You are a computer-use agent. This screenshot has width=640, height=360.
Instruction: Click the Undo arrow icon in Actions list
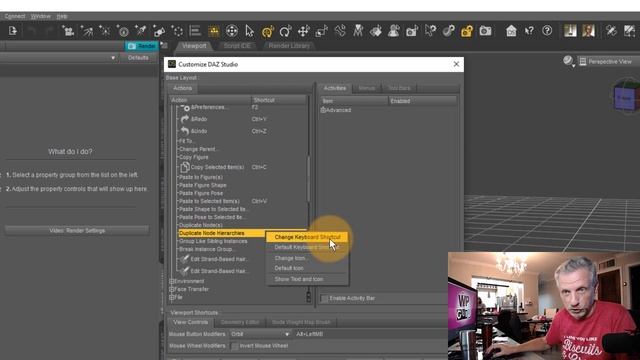point(185,131)
